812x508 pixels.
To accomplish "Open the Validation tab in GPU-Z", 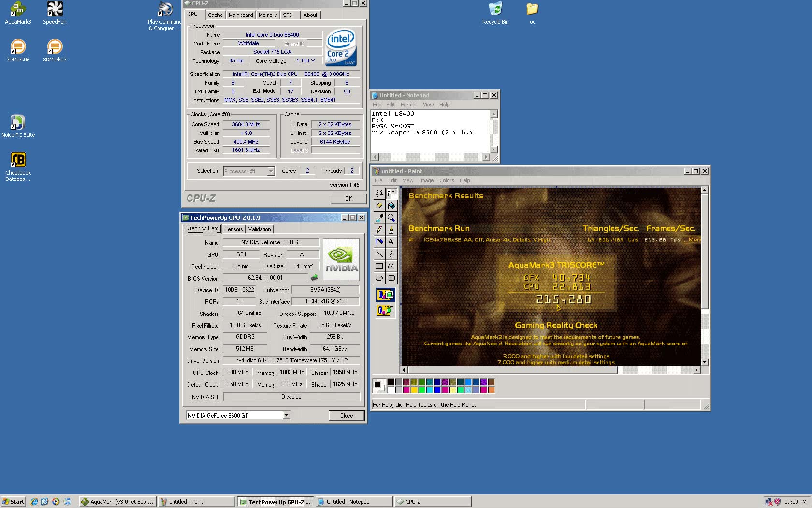I will click(260, 229).
